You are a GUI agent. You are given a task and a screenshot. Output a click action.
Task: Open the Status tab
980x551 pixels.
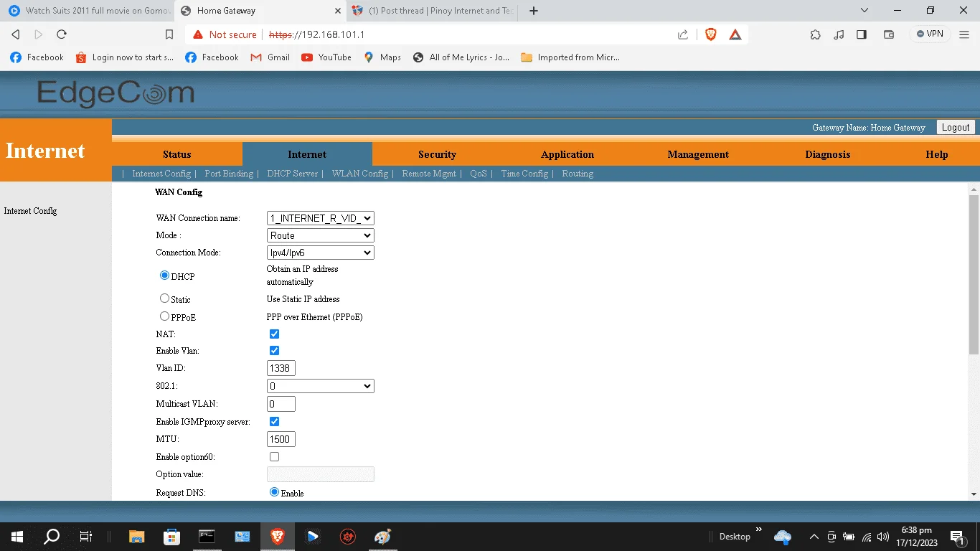pyautogui.click(x=177, y=154)
